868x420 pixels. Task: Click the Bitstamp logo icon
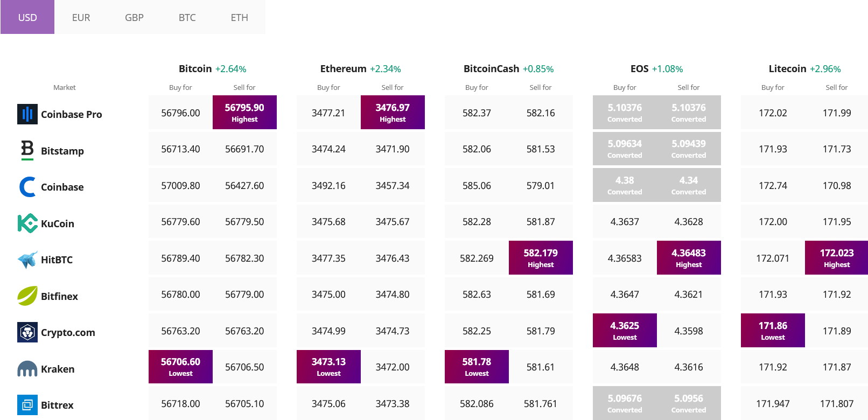pyautogui.click(x=27, y=150)
